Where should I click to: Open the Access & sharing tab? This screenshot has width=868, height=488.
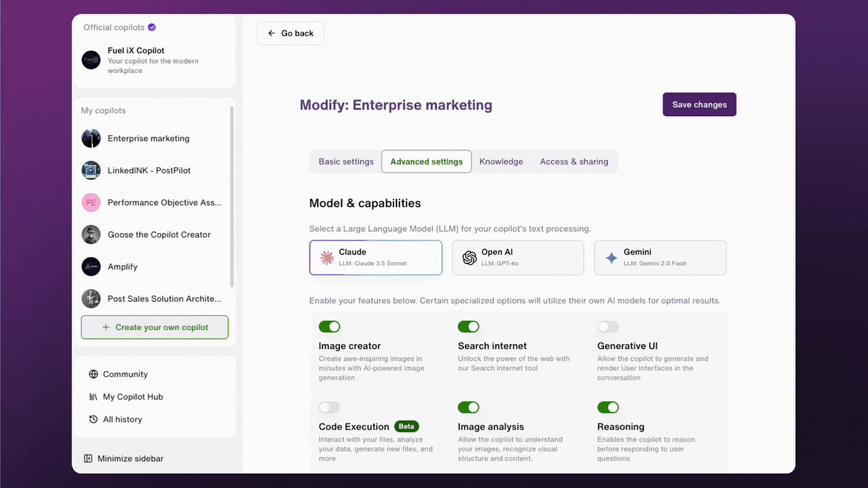(574, 161)
